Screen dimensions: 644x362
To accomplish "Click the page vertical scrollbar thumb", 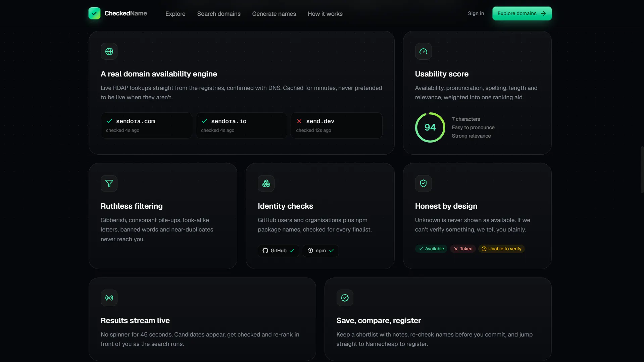I will [x=642, y=169].
